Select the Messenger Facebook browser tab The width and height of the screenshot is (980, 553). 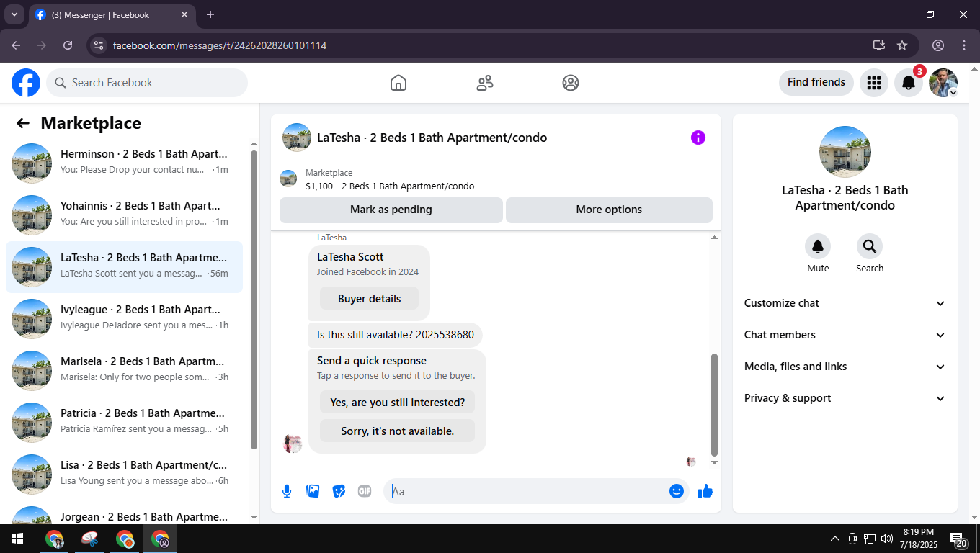(x=112, y=14)
